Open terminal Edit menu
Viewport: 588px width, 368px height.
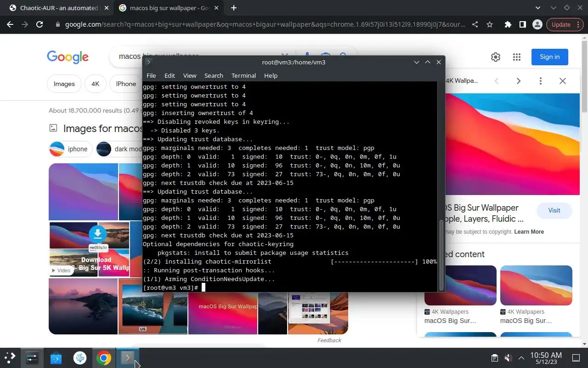(x=170, y=75)
